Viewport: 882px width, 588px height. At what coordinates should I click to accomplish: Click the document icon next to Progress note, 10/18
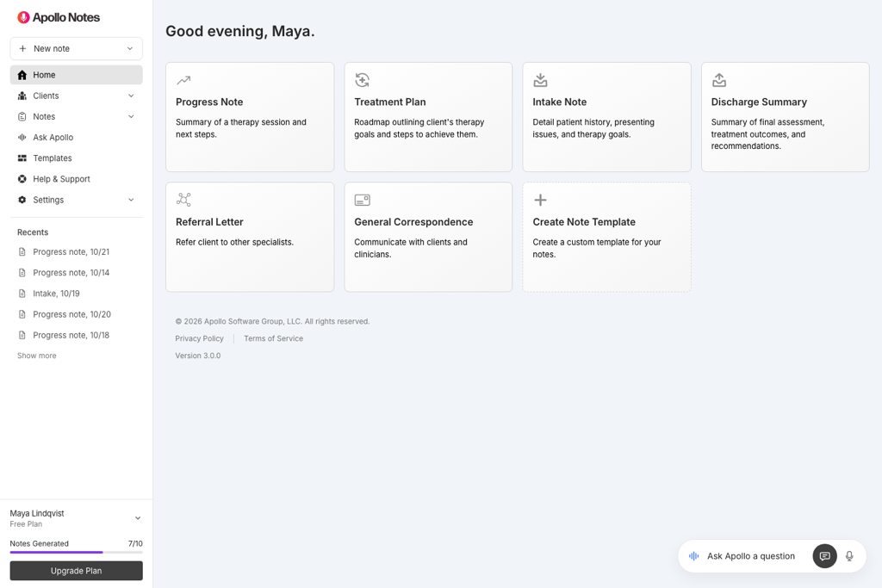coord(22,335)
